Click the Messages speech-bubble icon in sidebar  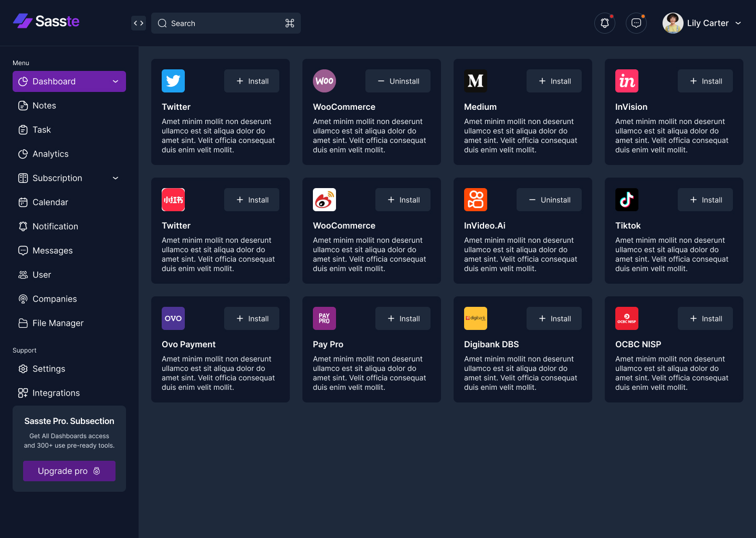[x=23, y=251]
